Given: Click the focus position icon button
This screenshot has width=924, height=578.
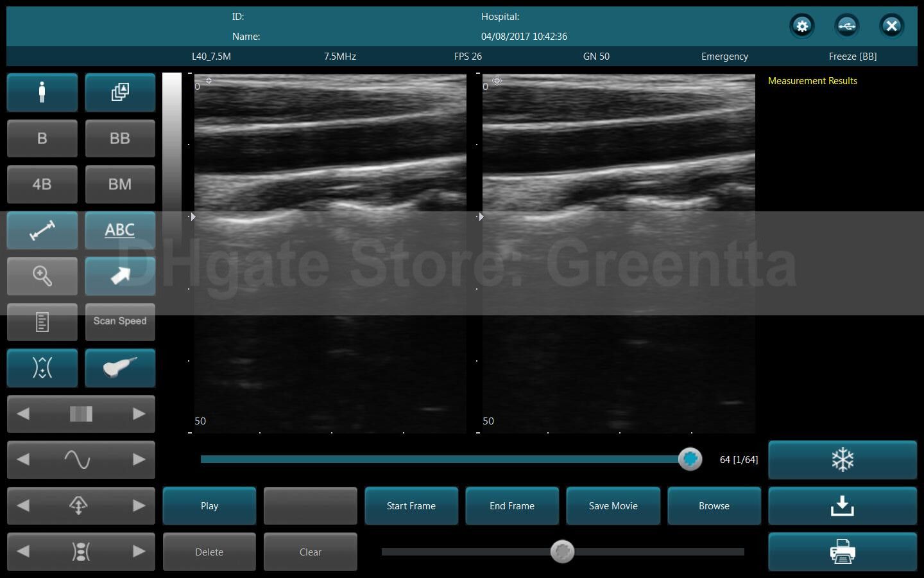Looking at the screenshot, I should tap(42, 368).
